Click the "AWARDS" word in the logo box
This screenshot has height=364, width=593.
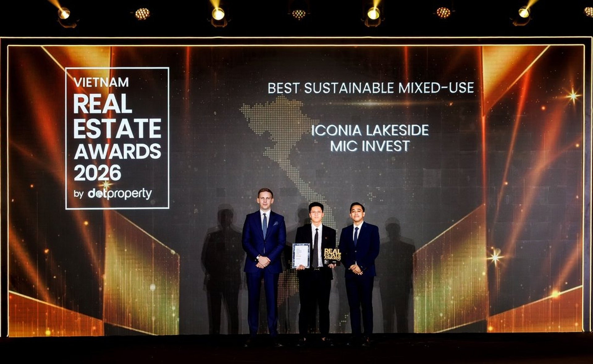117,151
